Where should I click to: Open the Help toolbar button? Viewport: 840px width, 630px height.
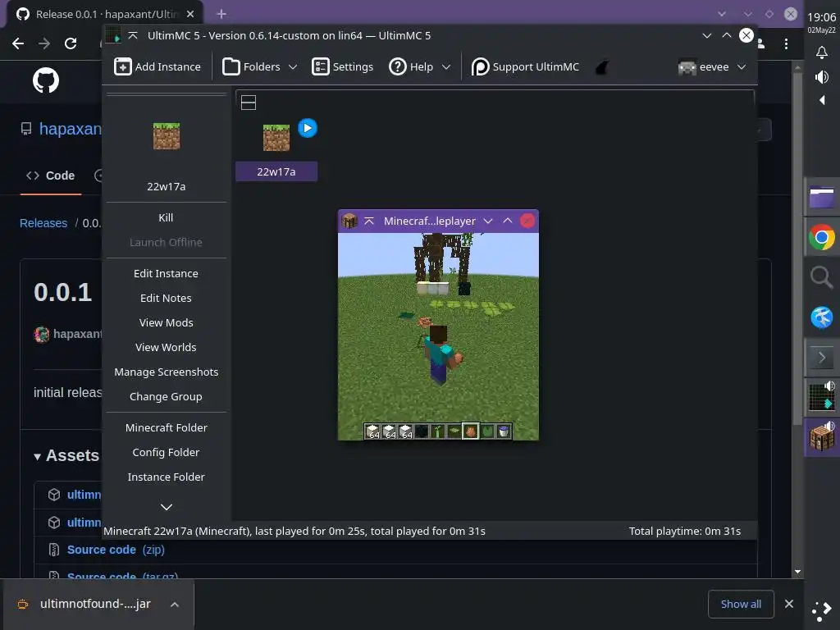coord(412,67)
